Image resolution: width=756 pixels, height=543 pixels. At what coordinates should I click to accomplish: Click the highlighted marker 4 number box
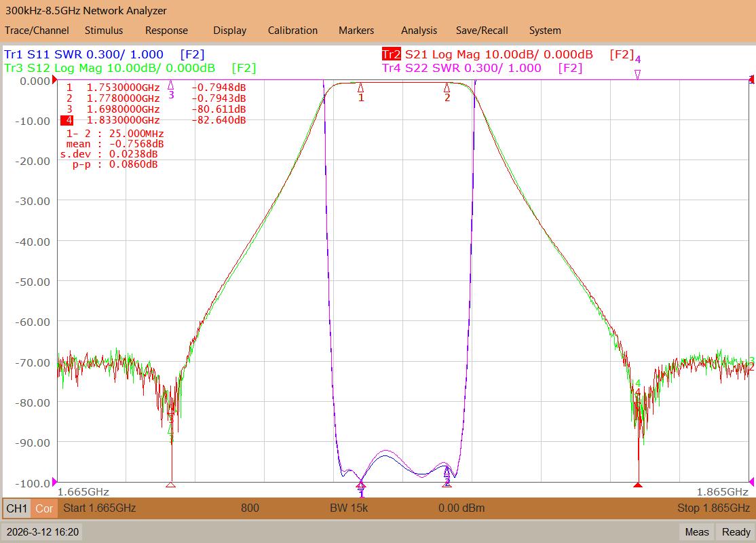(67, 120)
